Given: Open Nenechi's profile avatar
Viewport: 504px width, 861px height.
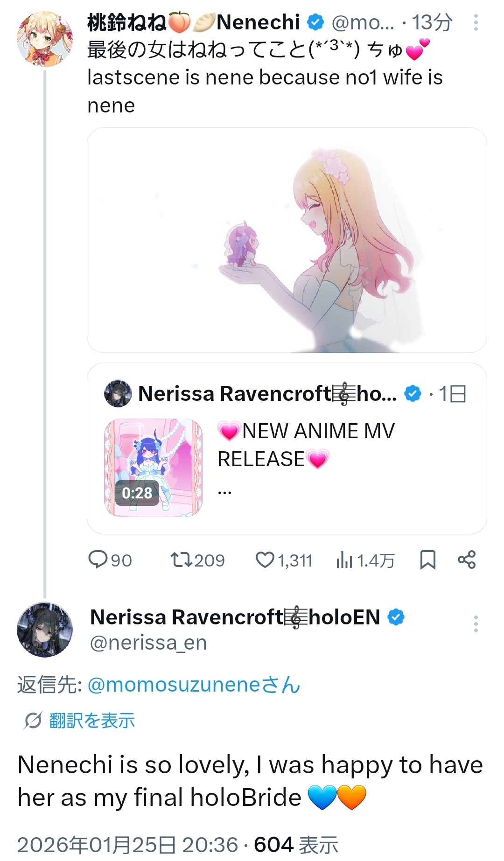Looking at the screenshot, I should pyautogui.click(x=45, y=39).
